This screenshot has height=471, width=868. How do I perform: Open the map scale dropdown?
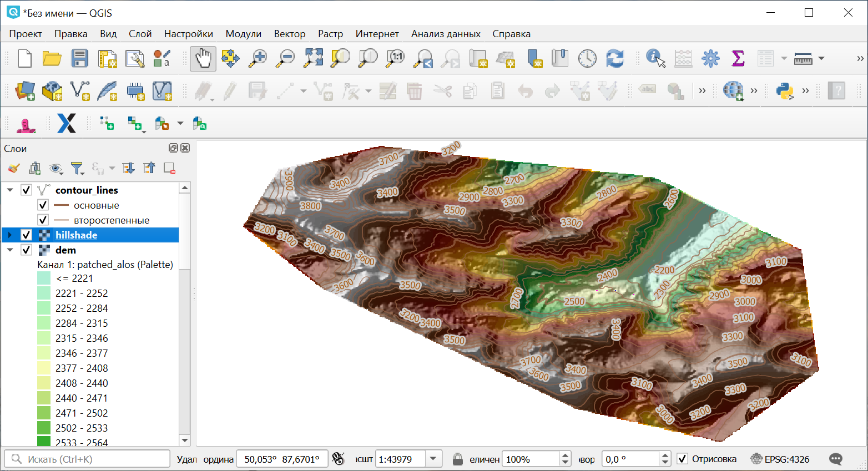(433, 459)
